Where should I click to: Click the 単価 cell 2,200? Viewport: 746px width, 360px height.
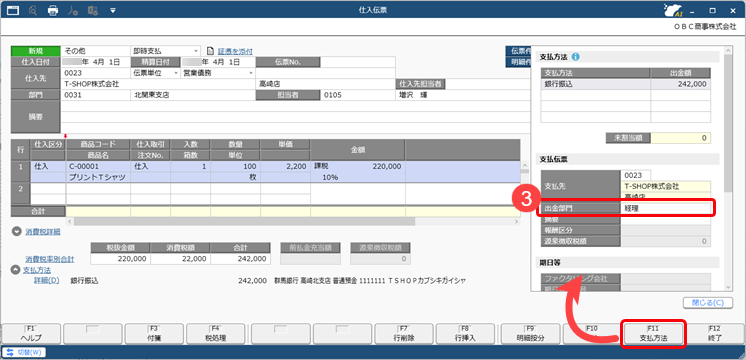click(285, 166)
